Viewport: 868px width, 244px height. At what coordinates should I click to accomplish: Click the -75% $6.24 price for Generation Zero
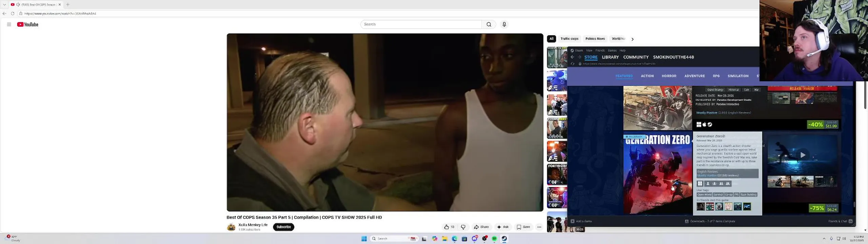point(823,208)
